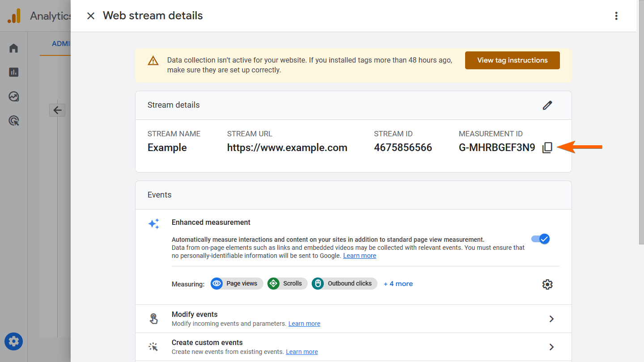Open Reports in left sidebar
Screen dimensions: 644x362
tap(14, 72)
